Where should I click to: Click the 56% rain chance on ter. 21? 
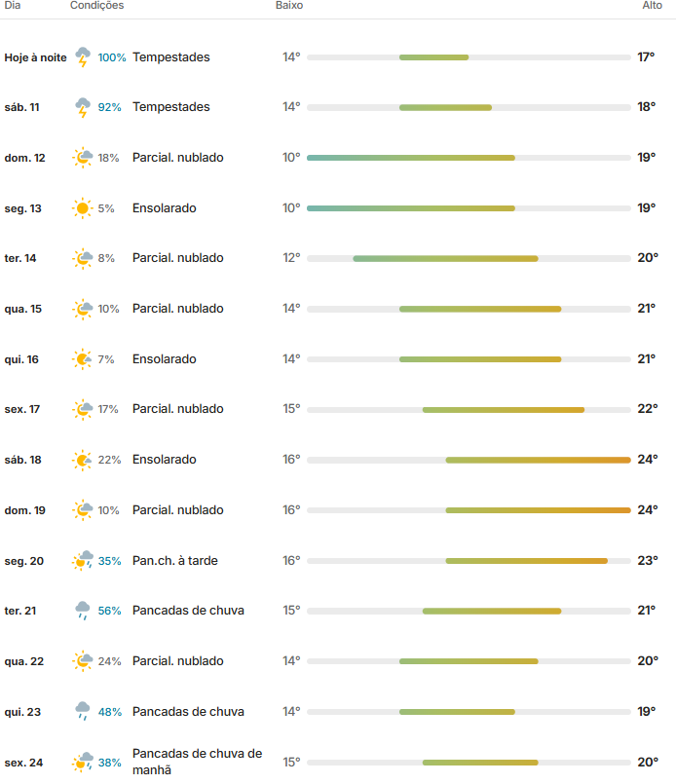tap(109, 611)
